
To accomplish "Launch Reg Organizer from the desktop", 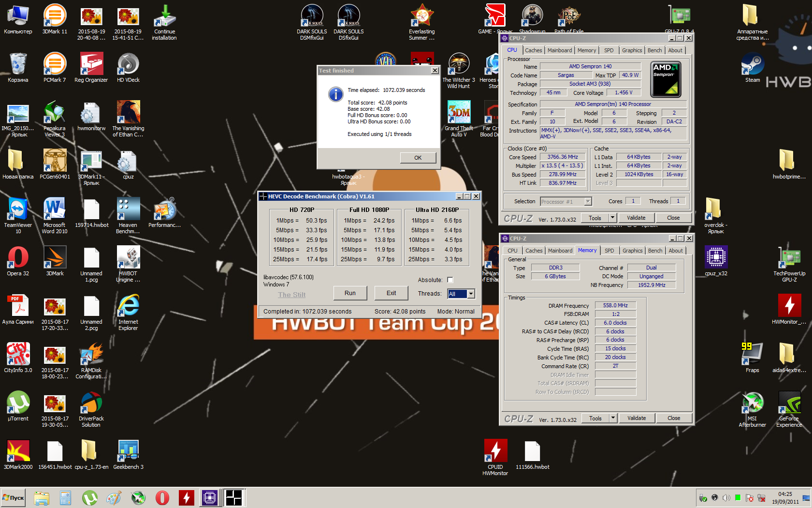I will [x=91, y=68].
